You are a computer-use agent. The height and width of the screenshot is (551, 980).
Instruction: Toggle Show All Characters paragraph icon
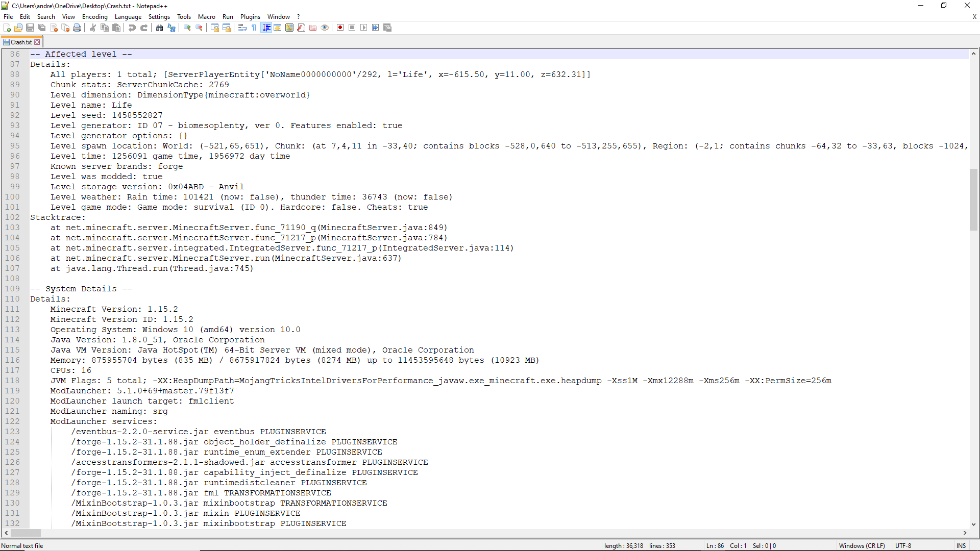[253, 28]
